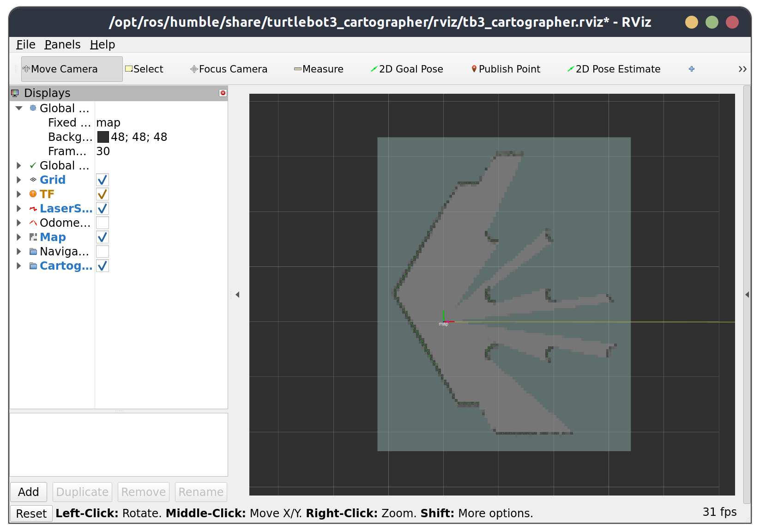Expand the TF display tree item

point(19,194)
